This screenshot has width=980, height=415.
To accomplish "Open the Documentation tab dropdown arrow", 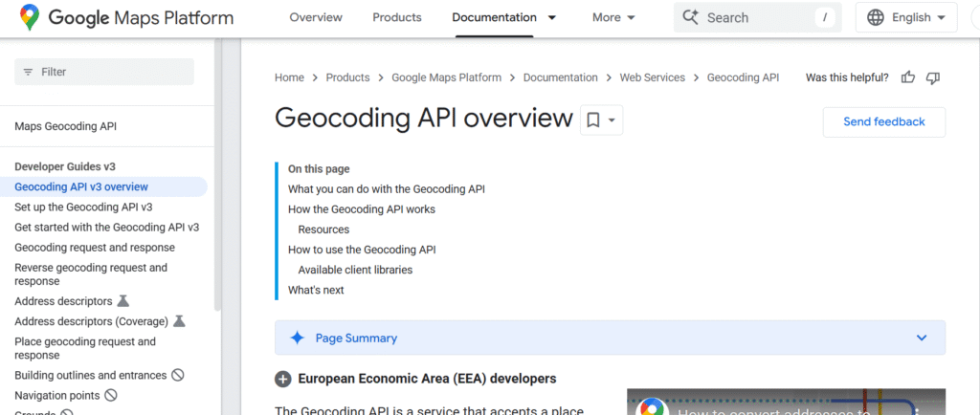I will point(552,17).
